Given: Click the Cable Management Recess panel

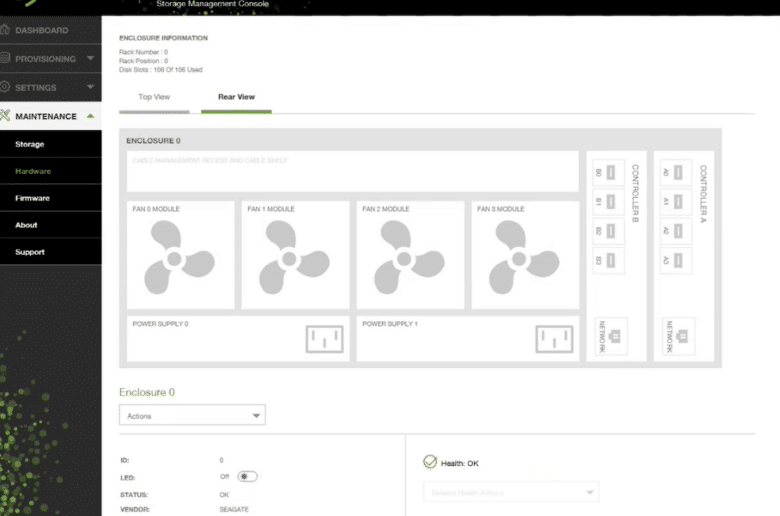Looking at the screenshot, I should click(x=353, y=171).
